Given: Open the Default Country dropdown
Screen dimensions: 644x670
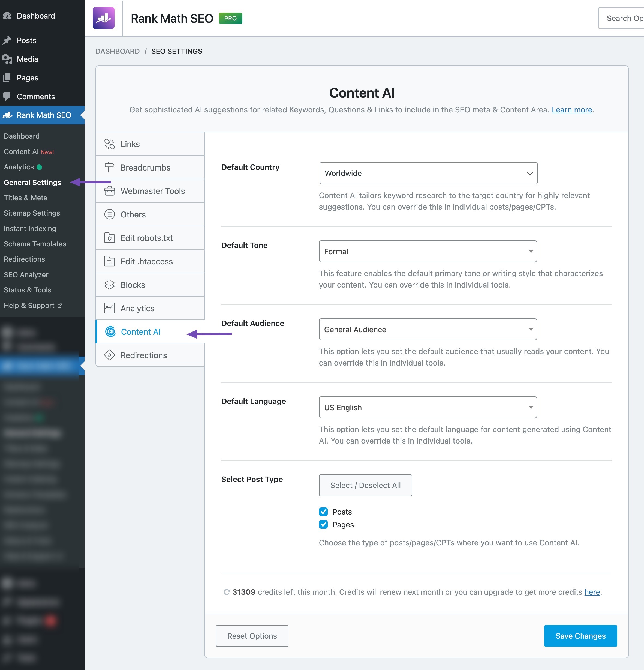Looking at the screenshot, I should tap(428, 173).
